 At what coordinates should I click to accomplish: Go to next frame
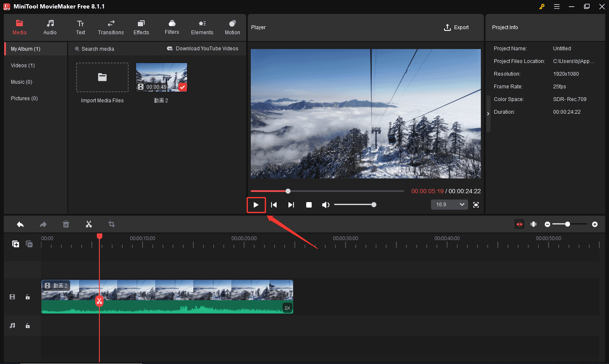tap(291, 205)
